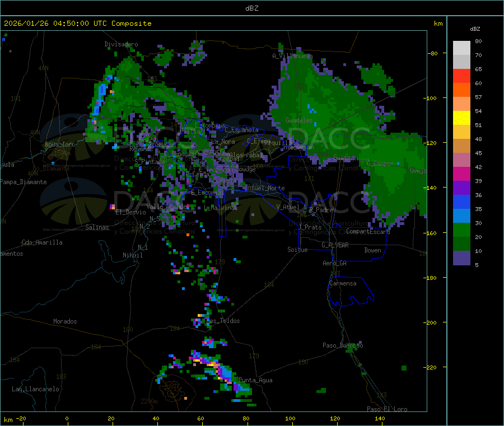504x426 pixels.
Task: Click the E_Escorial map label
Action: (x=207, y=193)
